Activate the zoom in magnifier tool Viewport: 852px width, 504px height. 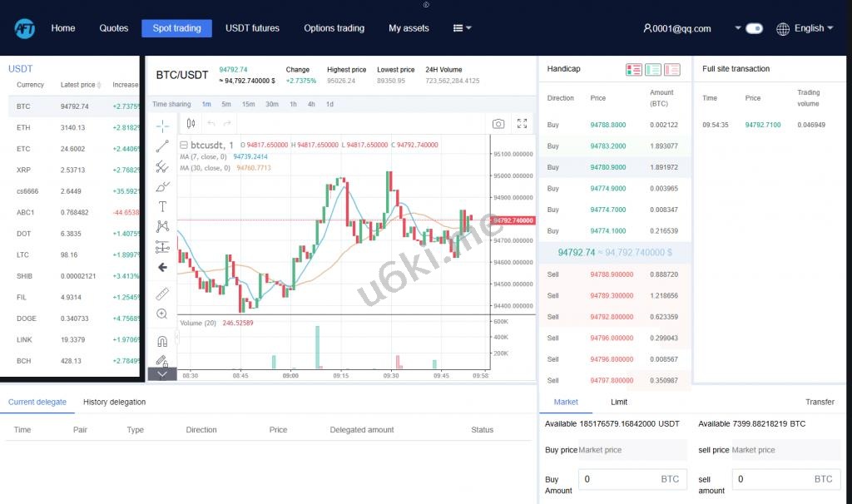tap(162, 314)
